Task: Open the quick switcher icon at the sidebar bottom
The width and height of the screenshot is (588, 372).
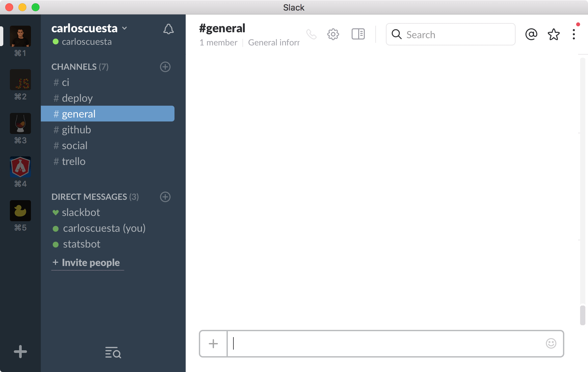Action: coord(113,352)
